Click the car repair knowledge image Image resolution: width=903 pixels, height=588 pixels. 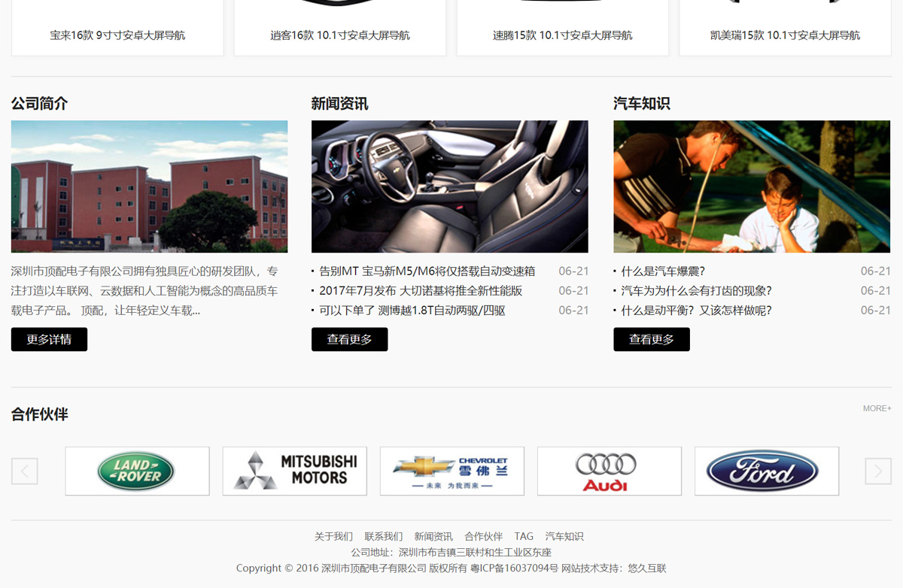click(x=751, y=186)
